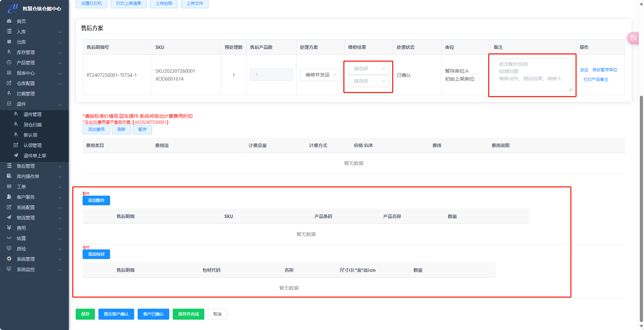Click the 修改暂存库位 link

tap(604, 70)
